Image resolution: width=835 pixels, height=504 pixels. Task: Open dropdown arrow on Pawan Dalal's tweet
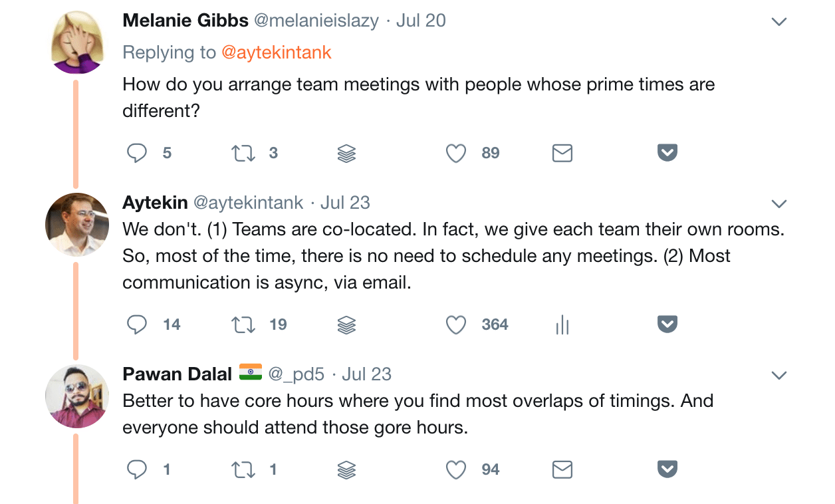tap(778, 376)
